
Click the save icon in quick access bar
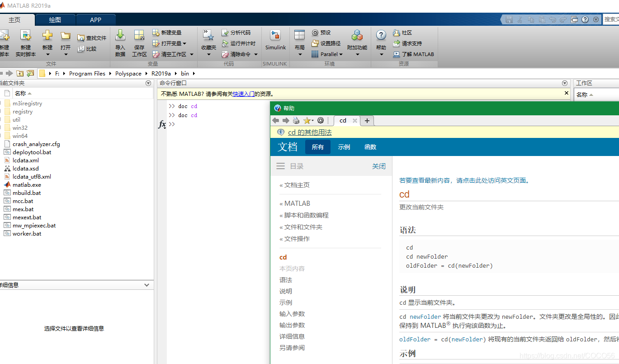509,19
